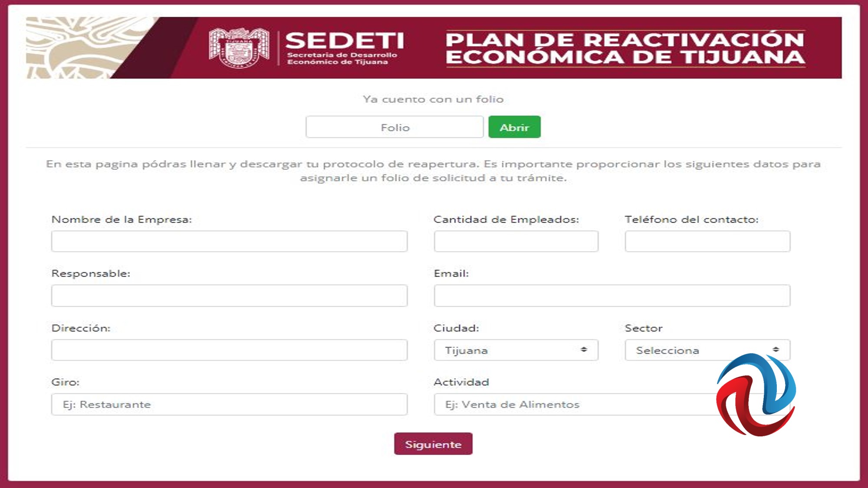The image size is (868, 488).
Task: Click the Ciudad dropdown arrow indicator
Action: click(x=584, y=350)
